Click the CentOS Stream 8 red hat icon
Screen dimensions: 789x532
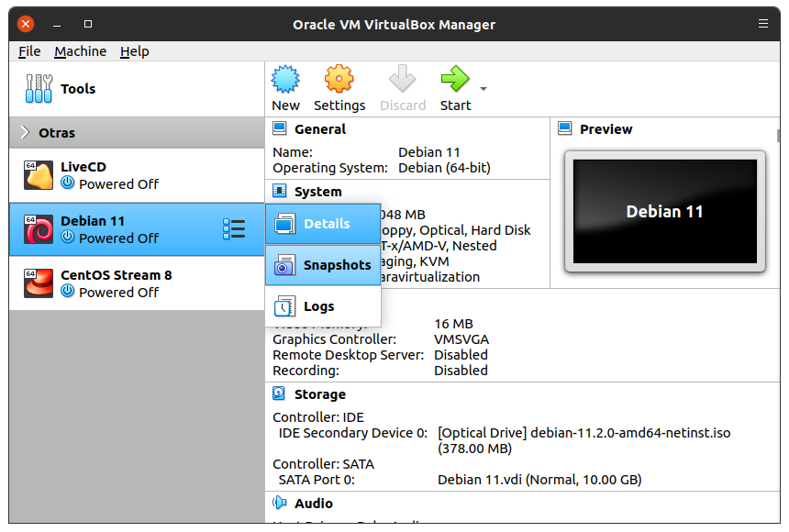pyautogui.click(x=39, y=283)
